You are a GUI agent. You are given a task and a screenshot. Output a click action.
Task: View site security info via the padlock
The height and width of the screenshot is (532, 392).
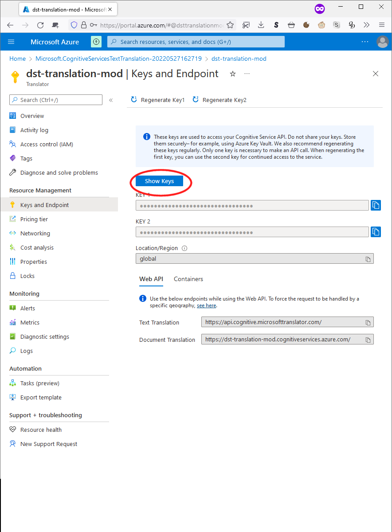(83, 25)
